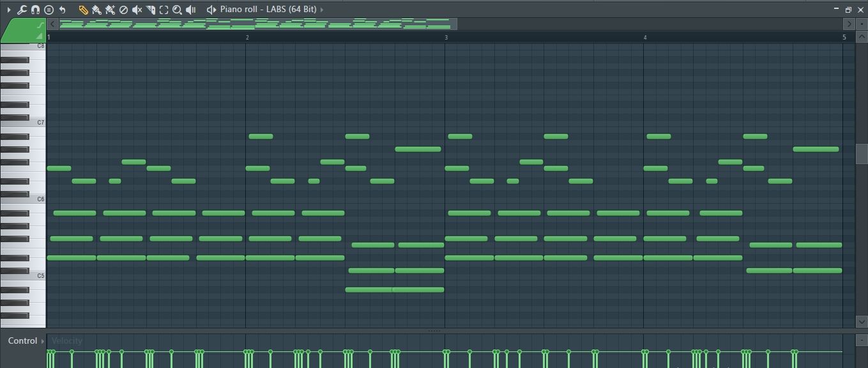Click the minimap scroll left arrow
Screen dimensions: 868x368
(53, 24)
